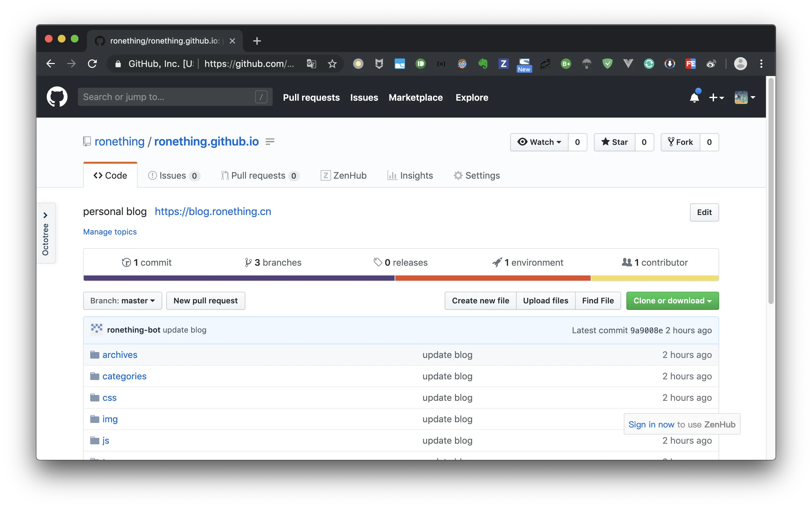The height and width of the screenshot is (508, 812).
Task: Open the Watch dropdown button
Action: pos(539,142)
